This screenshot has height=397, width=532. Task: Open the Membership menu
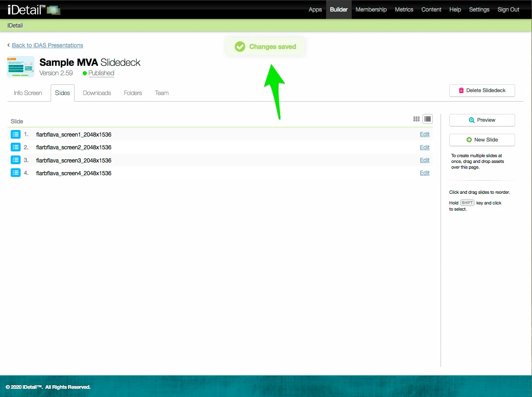point(371,9)
